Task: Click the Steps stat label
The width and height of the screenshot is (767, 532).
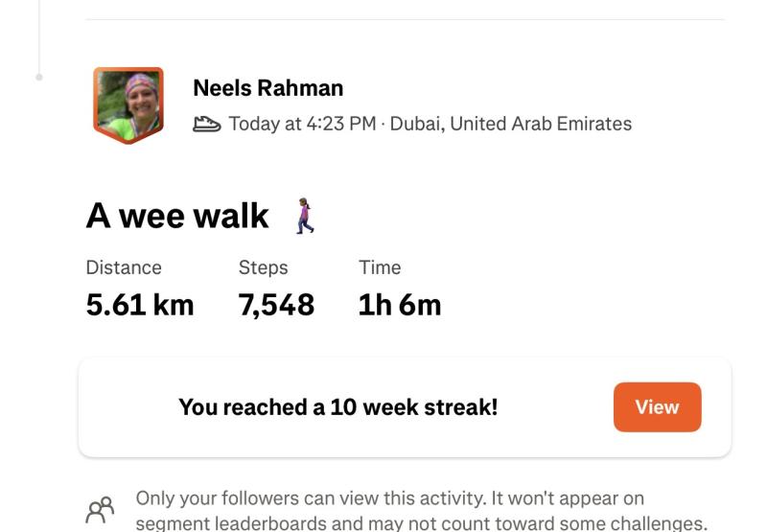Action: (x=263, y=267)
